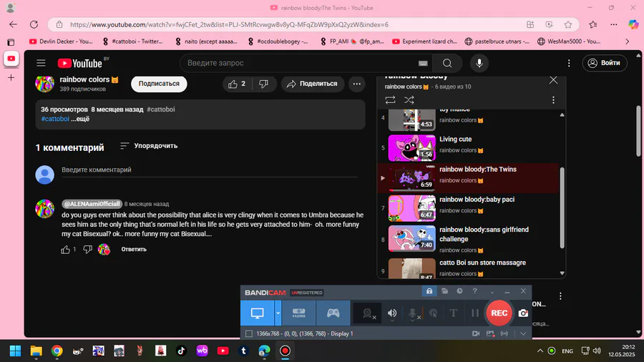Open playlist three-dot options menu
The width and height of the screenshot is (644, 362).
pyautogui.click(x=553, y=99)
